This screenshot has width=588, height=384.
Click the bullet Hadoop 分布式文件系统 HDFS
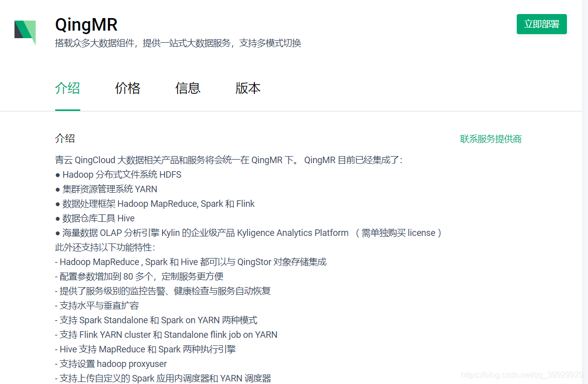coord(118,175)
